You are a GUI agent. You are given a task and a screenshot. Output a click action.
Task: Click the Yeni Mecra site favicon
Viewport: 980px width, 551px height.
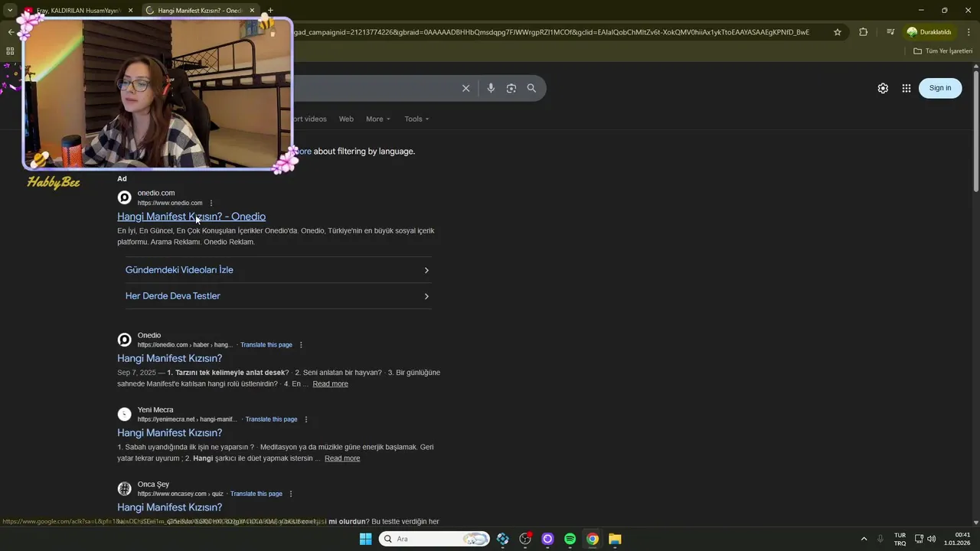pyautogui.click(x=124, y=414)
